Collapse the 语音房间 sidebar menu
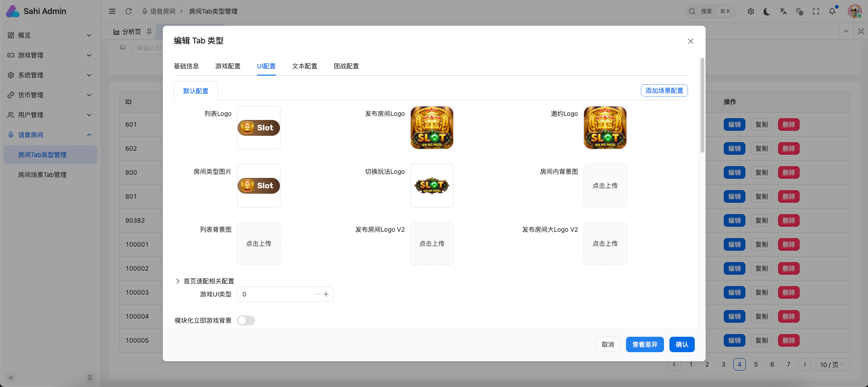868x387 pixels. pyautogui.click(x=50, y=135)
